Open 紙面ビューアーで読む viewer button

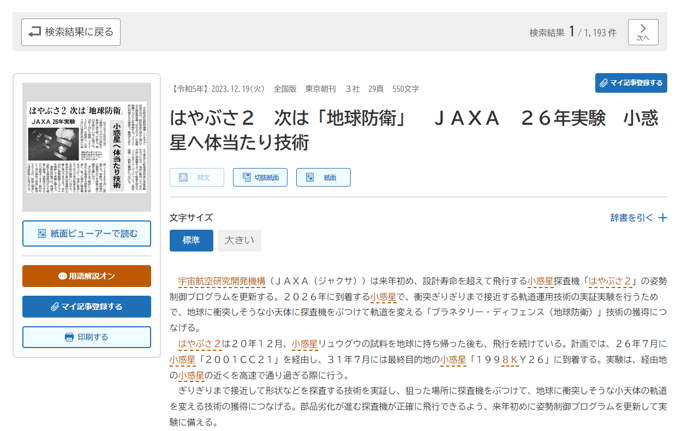[x=86, y=233]
